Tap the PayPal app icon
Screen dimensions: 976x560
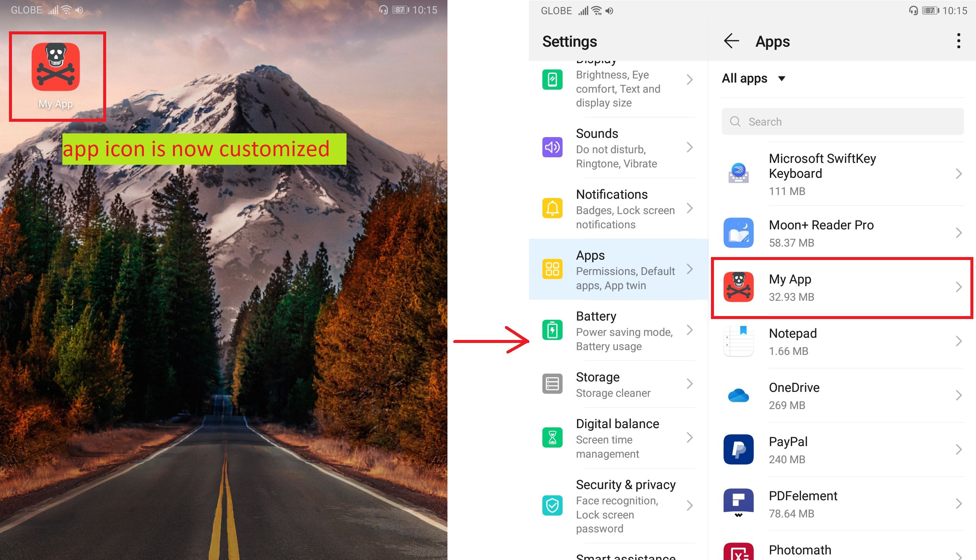tap(738, 450)
